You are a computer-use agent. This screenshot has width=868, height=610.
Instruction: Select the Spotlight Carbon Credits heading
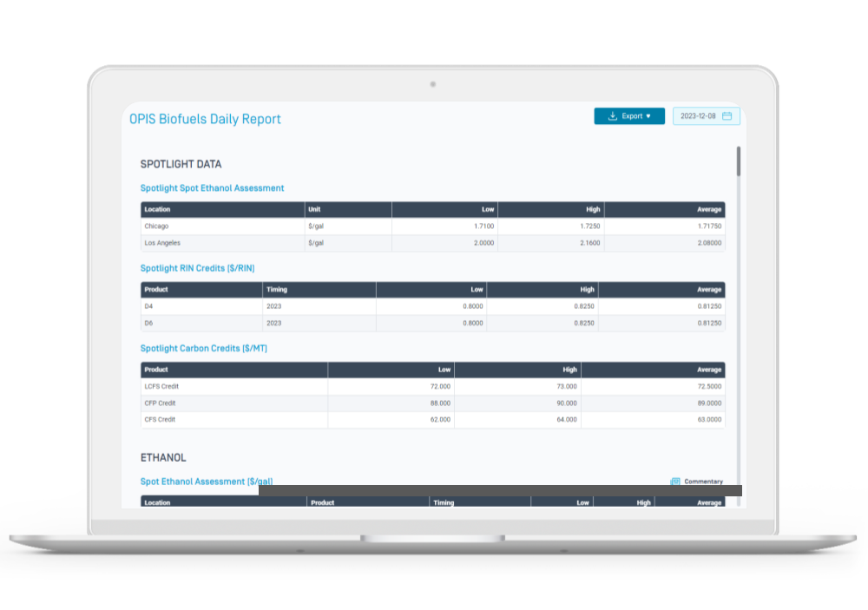pyautogui.click(x=204, y=349)
